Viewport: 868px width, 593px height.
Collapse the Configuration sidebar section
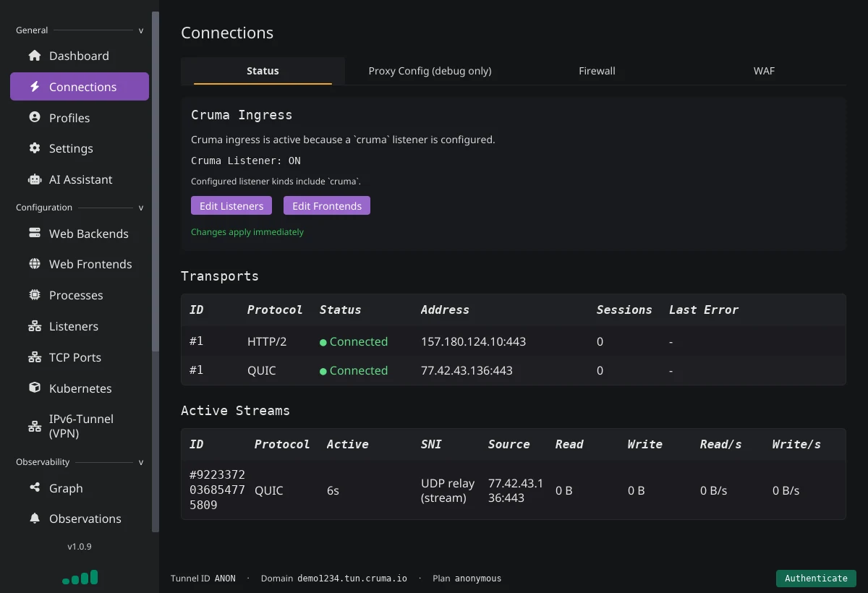coord(141,208)
